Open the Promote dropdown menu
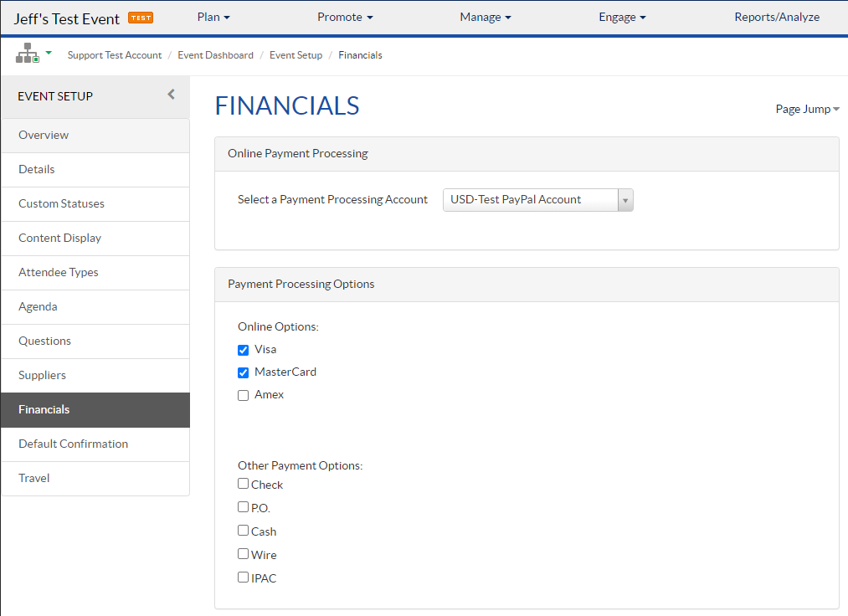848x616 pixels. coord(345,18)
